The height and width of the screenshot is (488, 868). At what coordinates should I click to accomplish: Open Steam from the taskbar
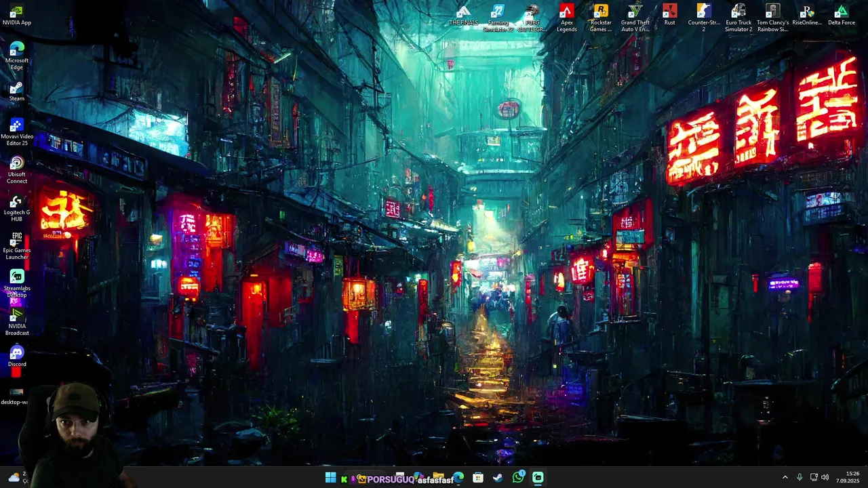498,478
